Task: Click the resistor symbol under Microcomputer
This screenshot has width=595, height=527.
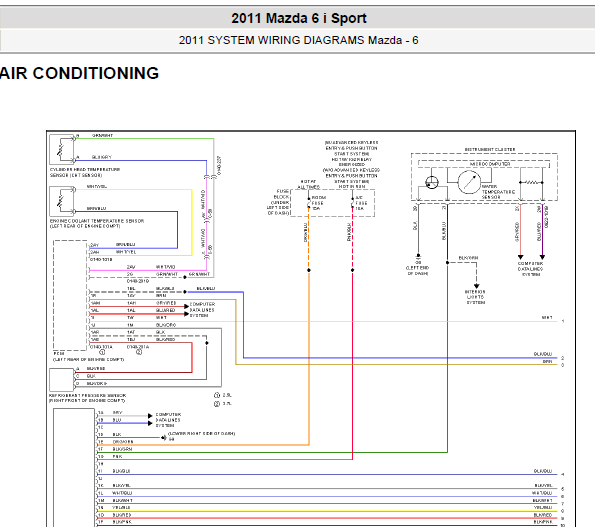Action: (531, 182)
